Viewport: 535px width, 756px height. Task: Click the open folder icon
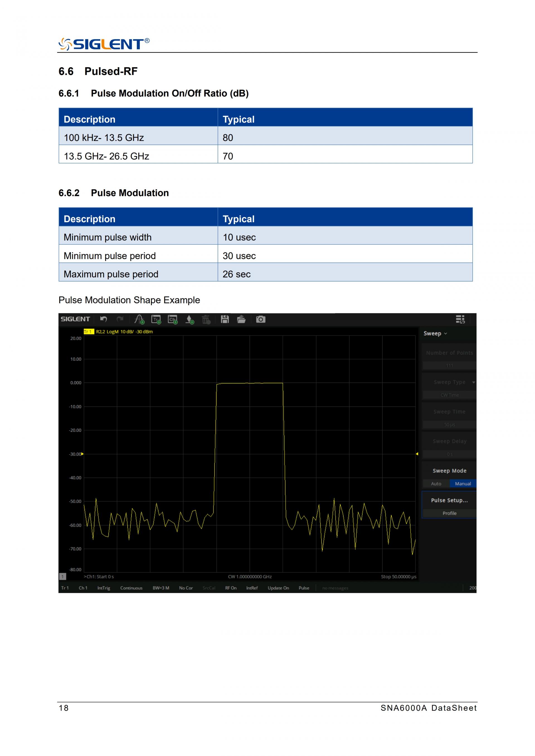pos(241,319)
